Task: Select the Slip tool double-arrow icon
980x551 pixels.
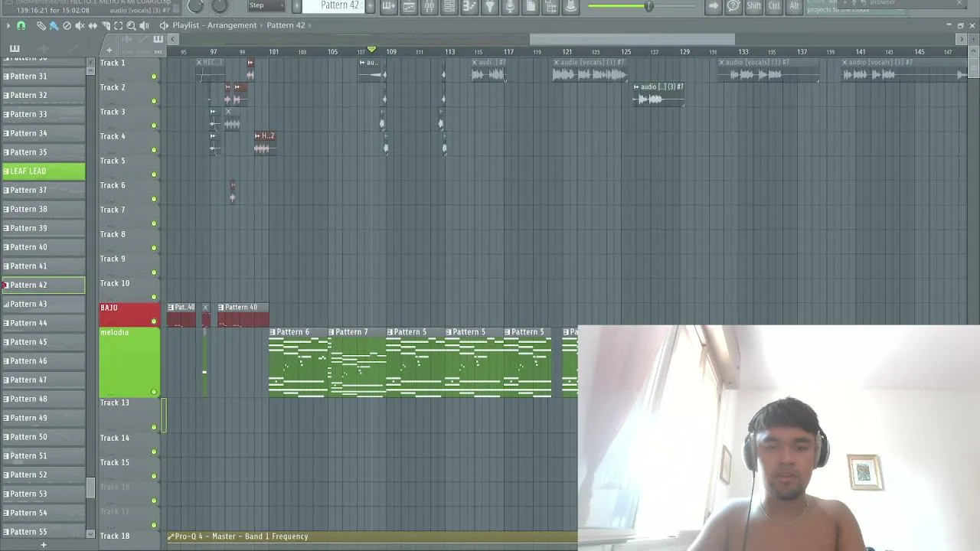Action: click(x=93, y=25)
